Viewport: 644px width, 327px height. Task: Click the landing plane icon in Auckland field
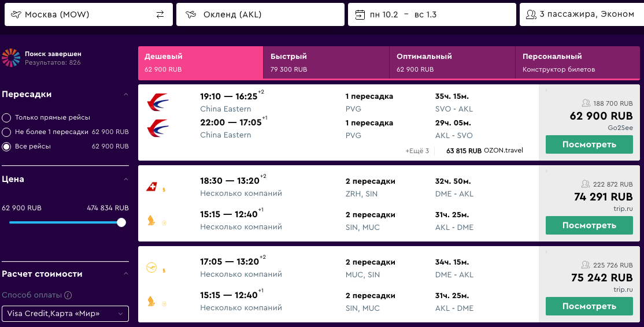(x=191, y=15)
